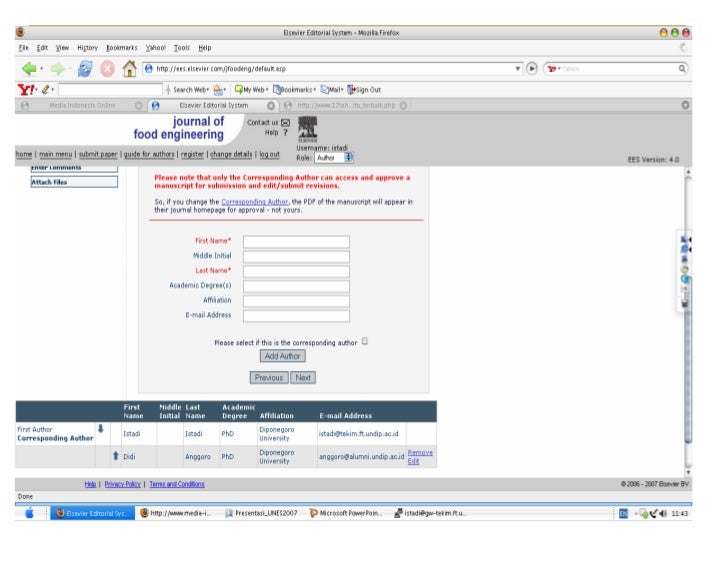Viewport: 728px width, 563px height.
Task: Click the Edit link for Didi Anggoro
Action: click(413, 461)
